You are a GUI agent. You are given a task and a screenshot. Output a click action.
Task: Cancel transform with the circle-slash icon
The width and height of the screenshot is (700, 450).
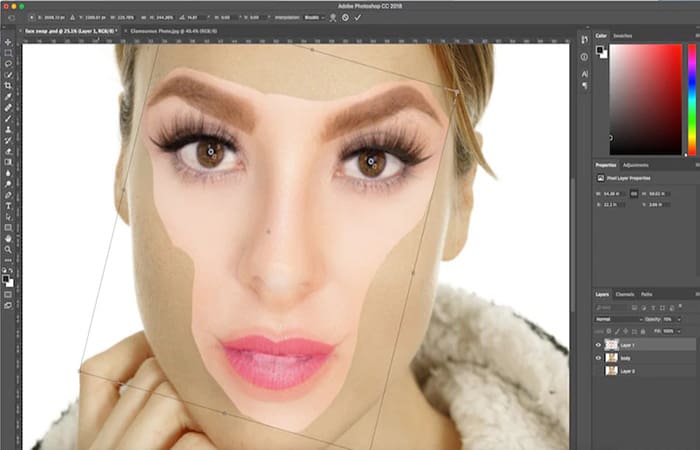point(346,17)
